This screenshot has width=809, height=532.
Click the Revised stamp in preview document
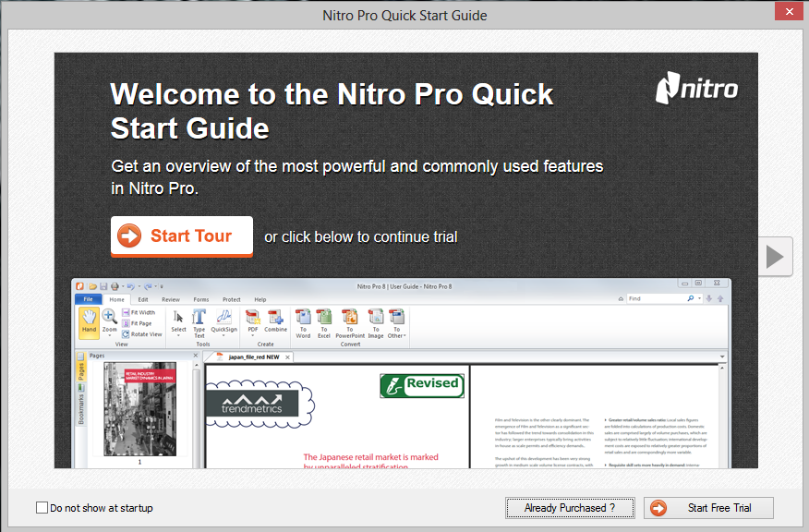point(422,385)
